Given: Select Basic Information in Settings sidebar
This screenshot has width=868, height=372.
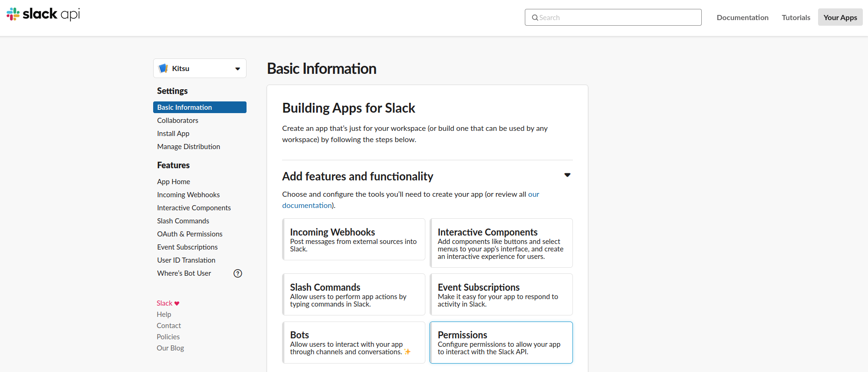Looking at the screenshot, I should [x=200, y=107].
